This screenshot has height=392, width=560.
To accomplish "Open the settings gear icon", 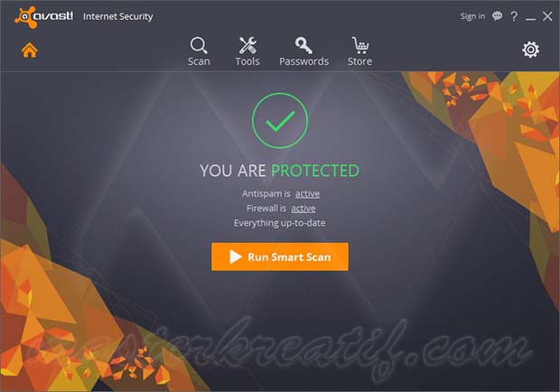I will pos(531,50).
